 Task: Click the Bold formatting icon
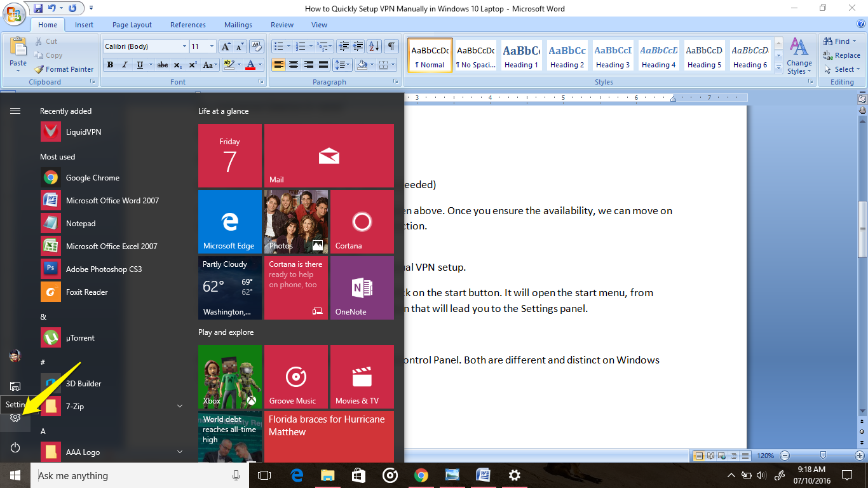[x=110, y=65]
